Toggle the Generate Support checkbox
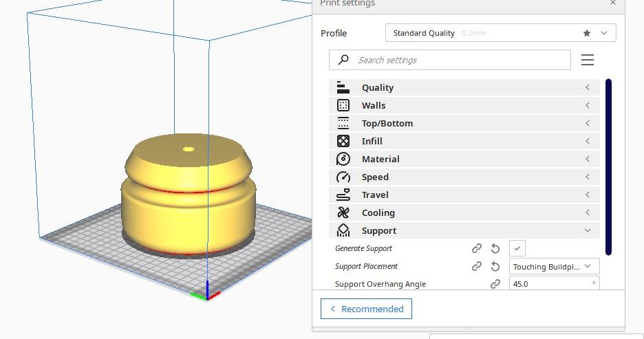Viewport: 644px width, 339px height. tap(517, 248)
